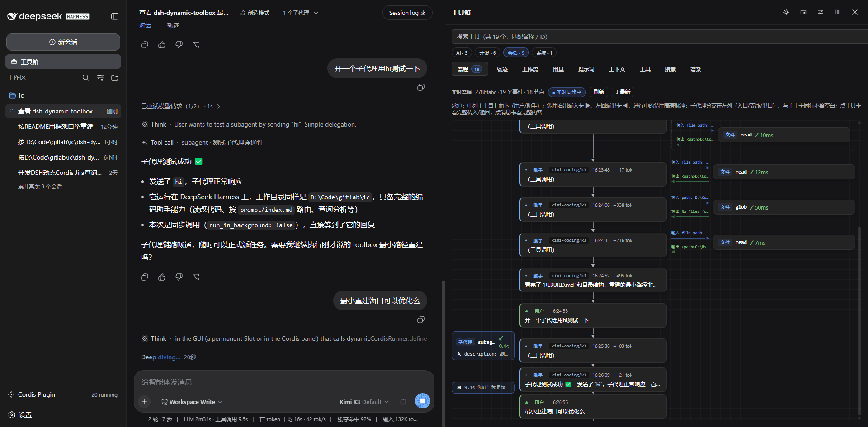
Task: Collapse the left sidebar panel
Action: tap(115, 16)
